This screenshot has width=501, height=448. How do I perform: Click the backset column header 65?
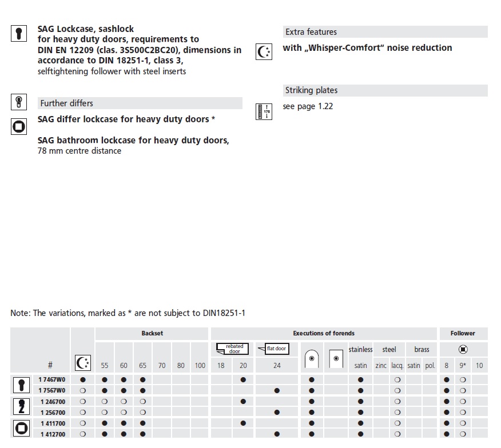142,366
